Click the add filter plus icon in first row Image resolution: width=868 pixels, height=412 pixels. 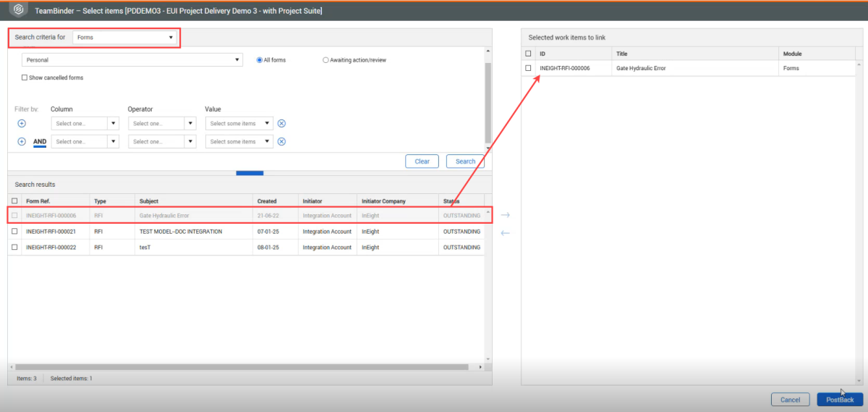22,124
